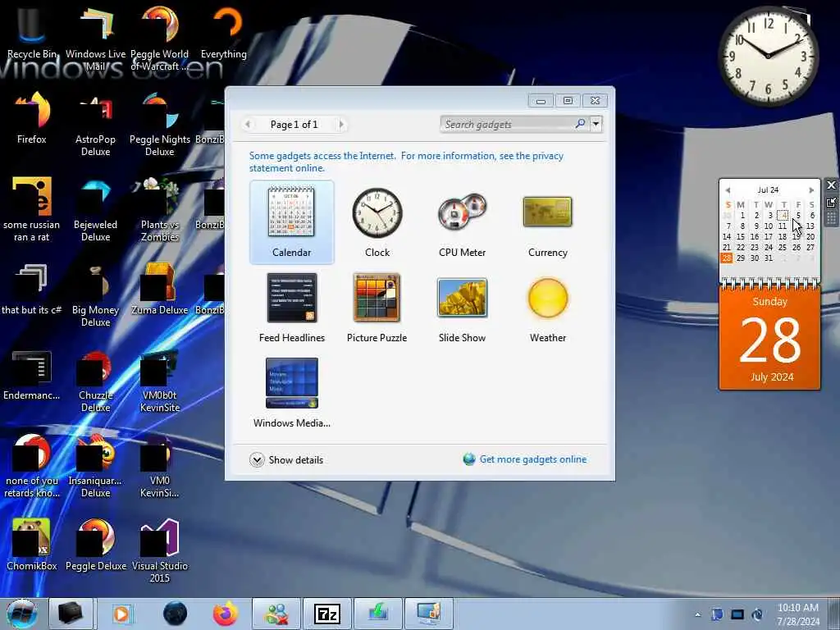Select ChomikBox desktop icon
840x630 pixels.
[x=32, y=545]
